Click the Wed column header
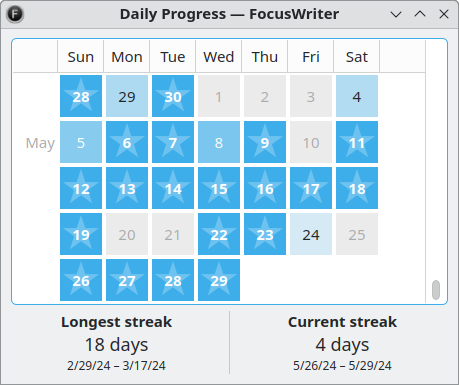This screenshot has width=459, height=385. [x=219, y=56]
